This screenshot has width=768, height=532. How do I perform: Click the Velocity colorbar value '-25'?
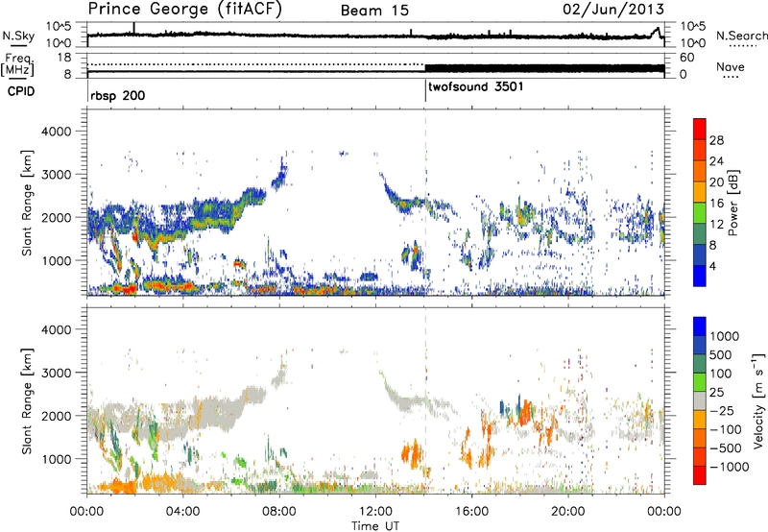coord(723,410)
